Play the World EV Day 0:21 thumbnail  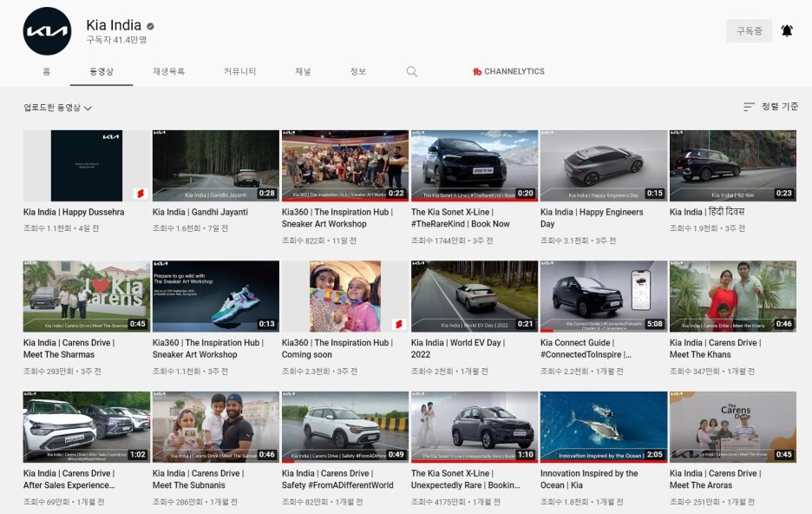click(475, 296)
